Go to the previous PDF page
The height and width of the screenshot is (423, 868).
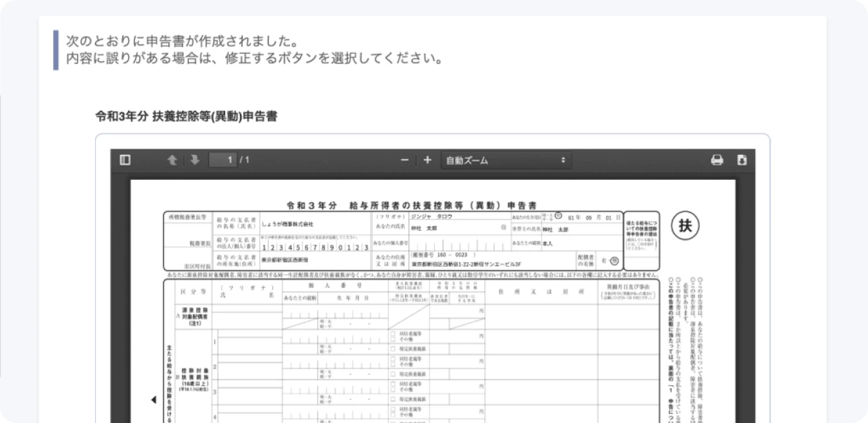pos(172,160)
